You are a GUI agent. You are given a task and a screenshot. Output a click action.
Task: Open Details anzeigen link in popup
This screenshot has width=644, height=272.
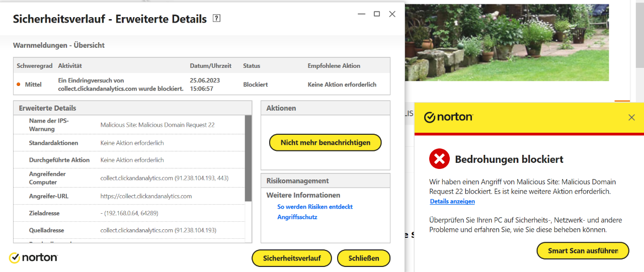tap(452, 201)
